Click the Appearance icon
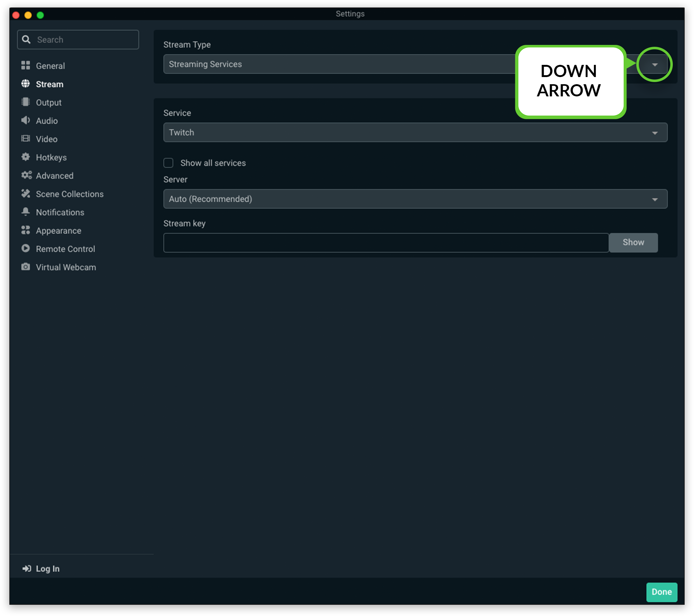 click(x=26, y=230)
